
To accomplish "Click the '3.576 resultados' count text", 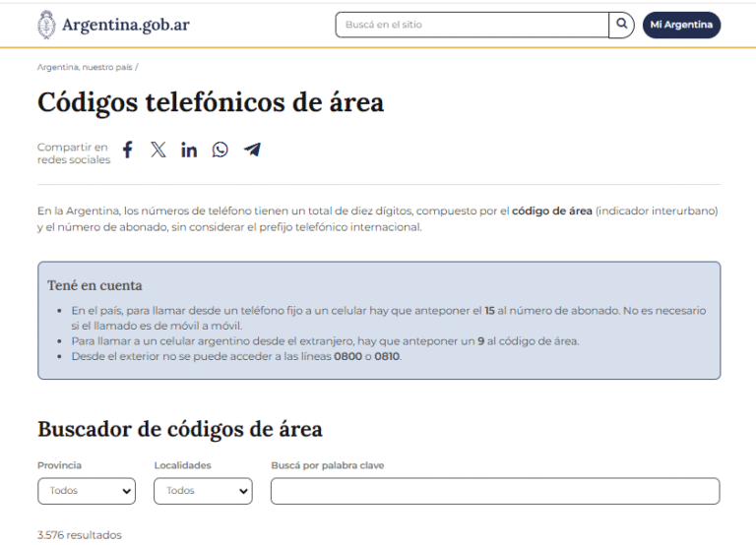I will [80, 535].
